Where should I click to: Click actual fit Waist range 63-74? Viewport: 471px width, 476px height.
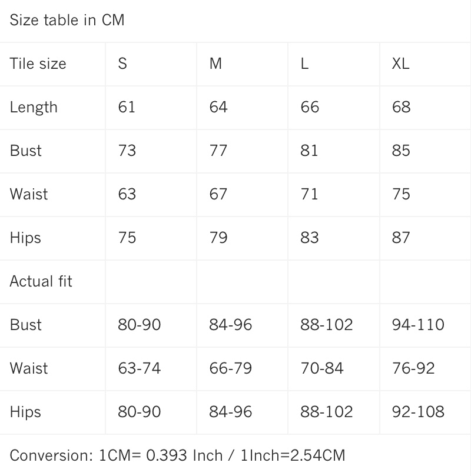click(x=139, y=368)
